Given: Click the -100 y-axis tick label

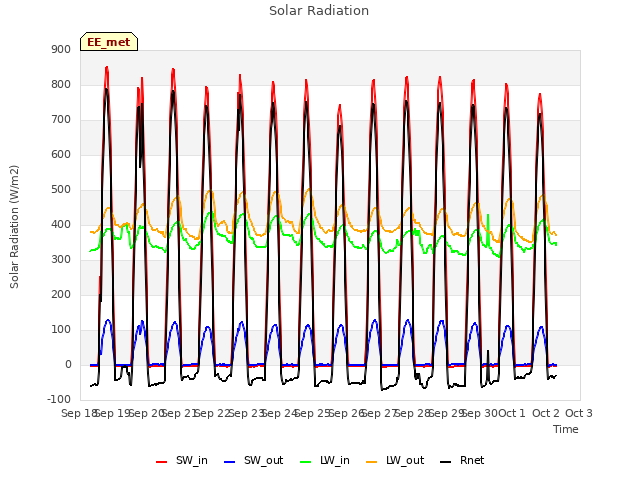Looking at the screenshot, I should 59,400.
